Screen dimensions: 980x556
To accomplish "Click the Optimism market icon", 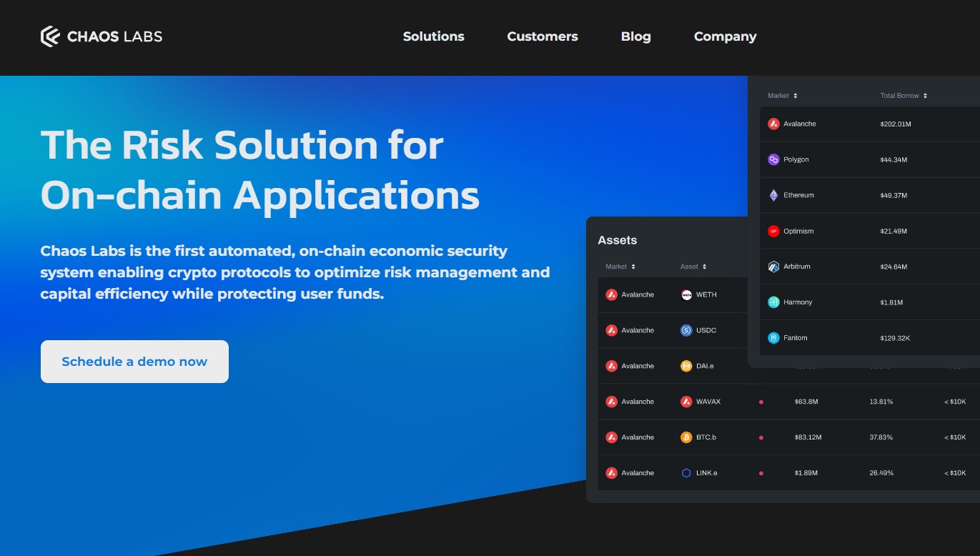I will point(773,231).
